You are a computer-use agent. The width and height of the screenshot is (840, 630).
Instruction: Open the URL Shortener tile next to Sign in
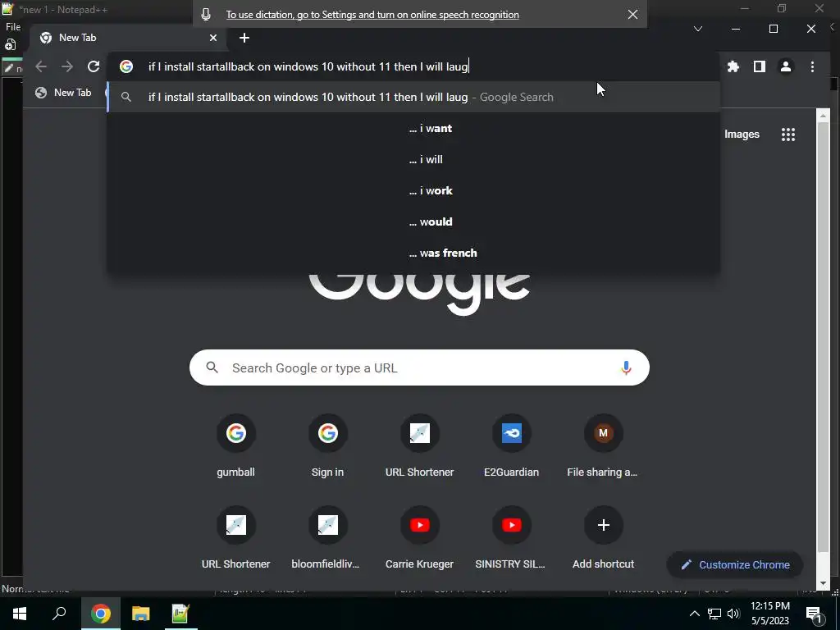(x=419, y=446)
